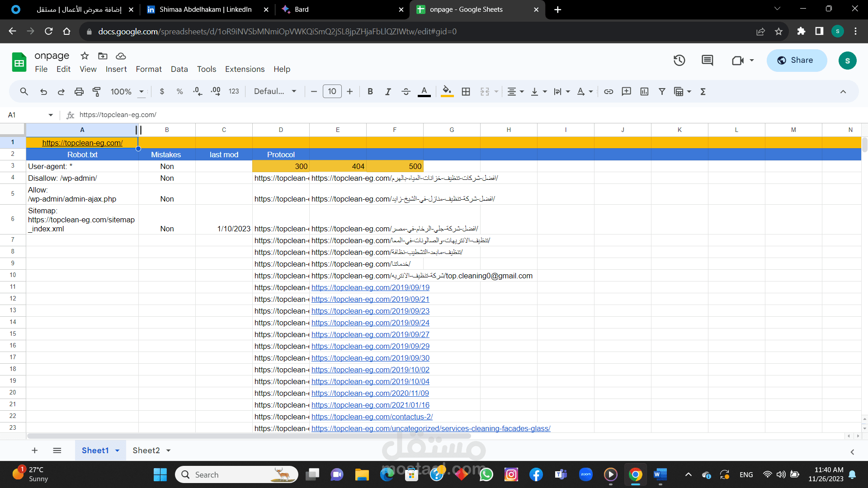Open WhatsApp from the taskbar
This screenshot has height=488, width=868.
(487, 474)
